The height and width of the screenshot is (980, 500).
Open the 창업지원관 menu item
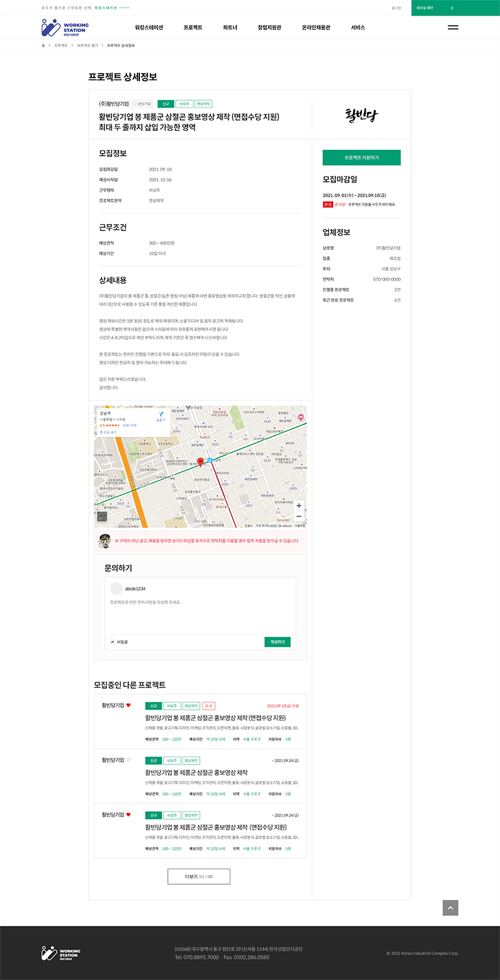click(x=269, y=27)
